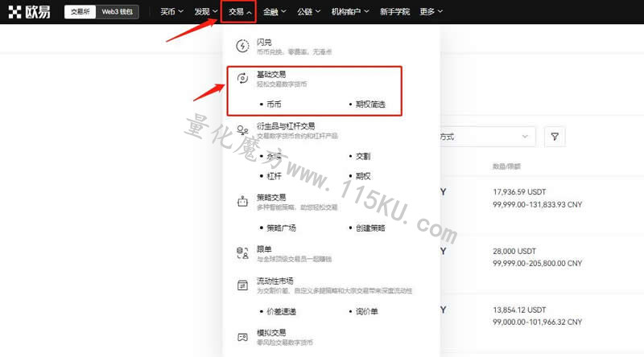Image resolution: width=644 pixels, height=357 pixels.
Task: Click the 模拟交易 gamepad icon
Action: click(242, 337)
